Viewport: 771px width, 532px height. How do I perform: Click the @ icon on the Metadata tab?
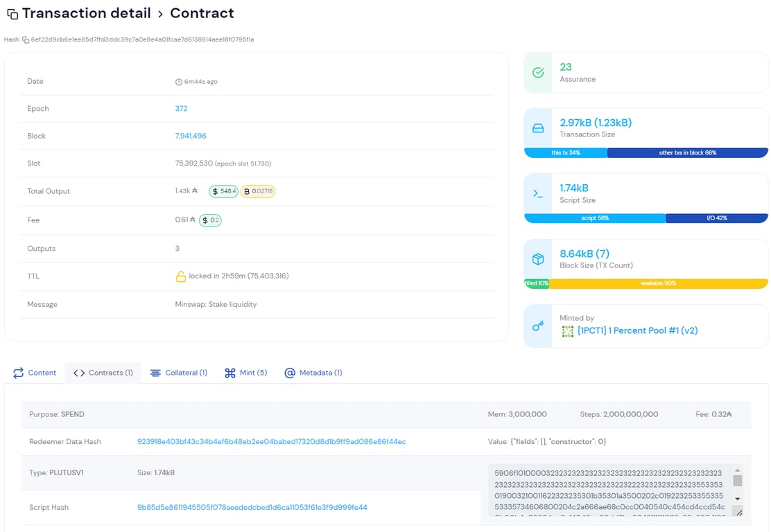point(290,372)
